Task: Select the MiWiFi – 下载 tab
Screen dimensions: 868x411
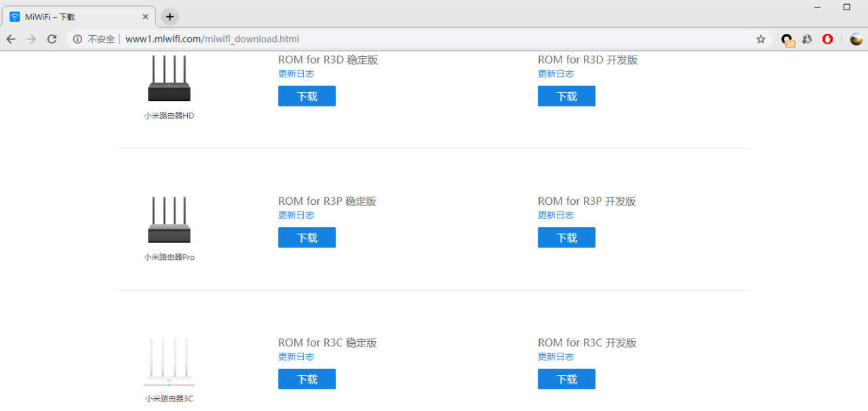Action: 79,17
